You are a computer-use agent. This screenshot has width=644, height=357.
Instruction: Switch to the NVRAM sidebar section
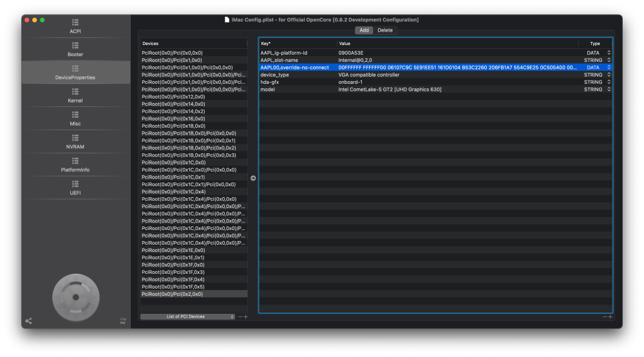[75, 142]
